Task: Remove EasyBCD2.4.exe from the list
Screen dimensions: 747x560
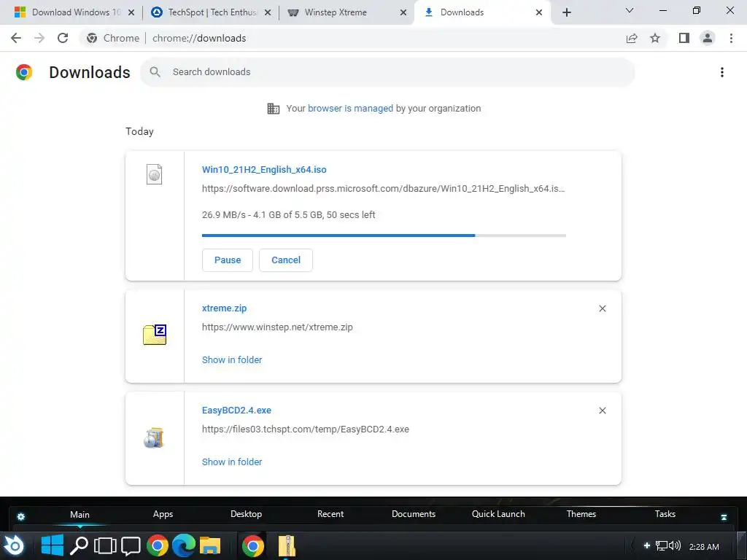Action: 602,411
